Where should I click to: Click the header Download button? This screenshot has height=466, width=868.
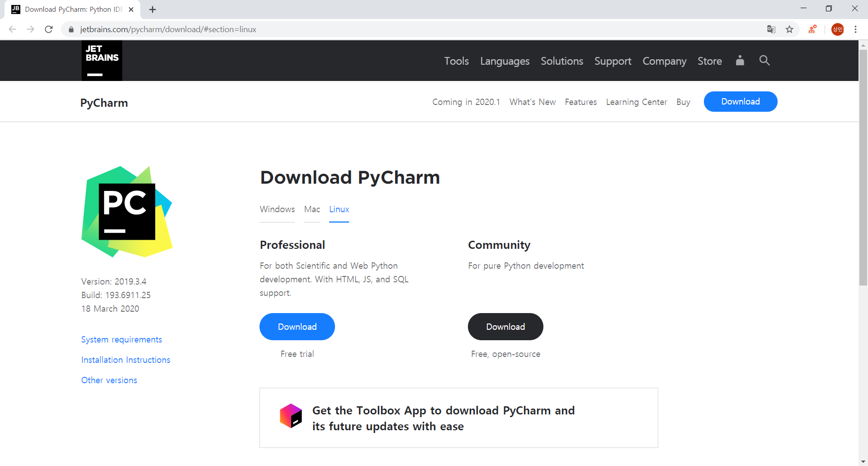[x=741, y=102]
